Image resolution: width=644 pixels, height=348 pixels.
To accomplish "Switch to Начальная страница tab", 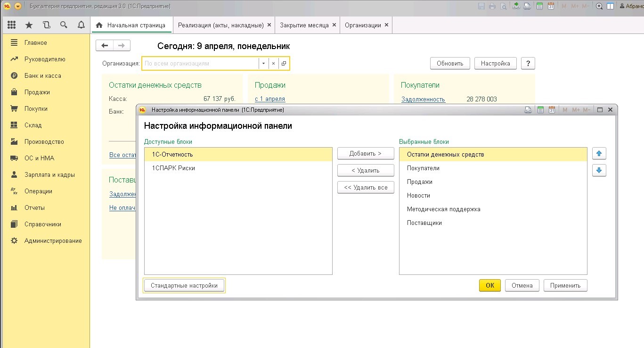I will (131, 25).
